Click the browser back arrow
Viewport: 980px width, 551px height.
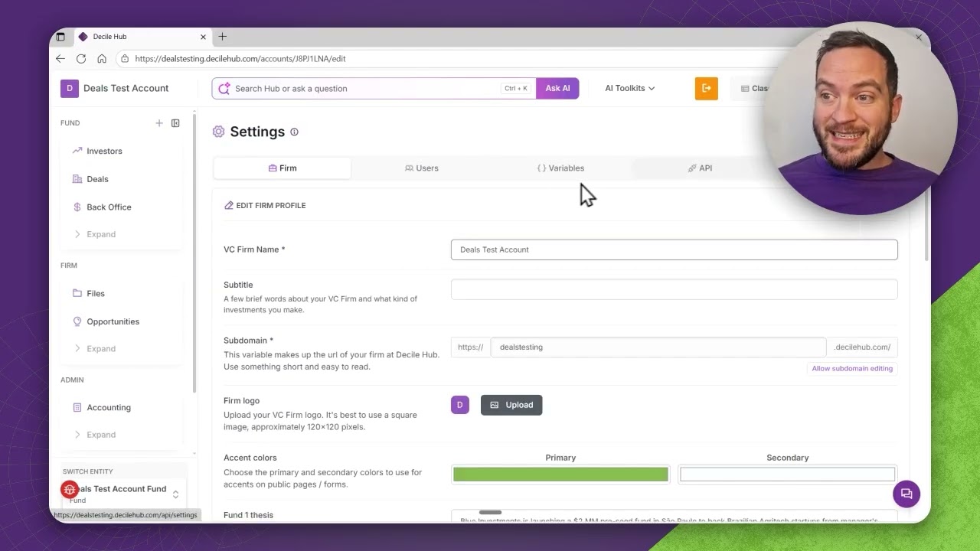(60, 58)
